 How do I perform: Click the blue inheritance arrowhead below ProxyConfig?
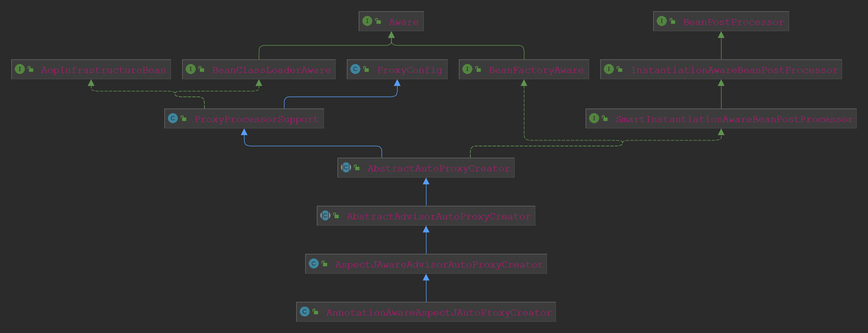click(397, 83)
